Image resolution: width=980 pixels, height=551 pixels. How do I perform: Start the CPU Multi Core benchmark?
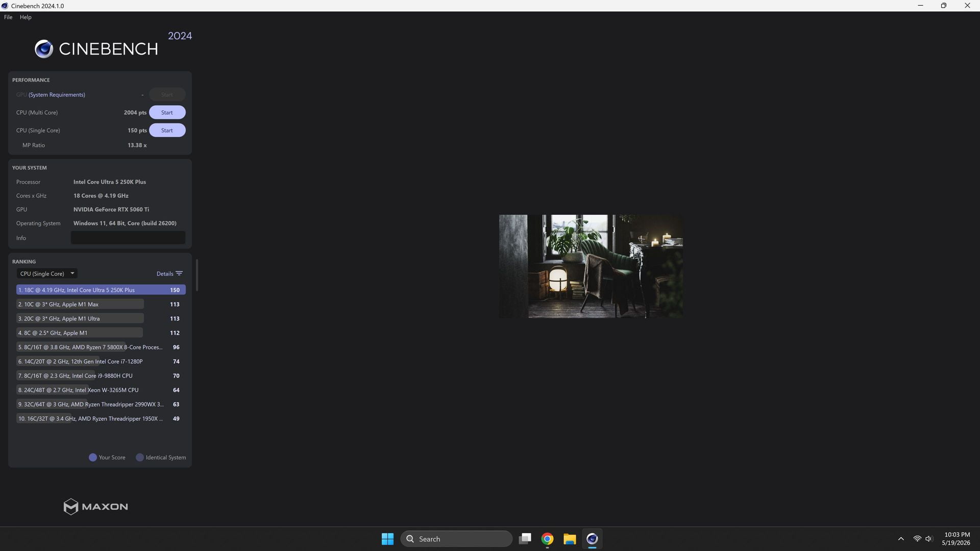167,112
